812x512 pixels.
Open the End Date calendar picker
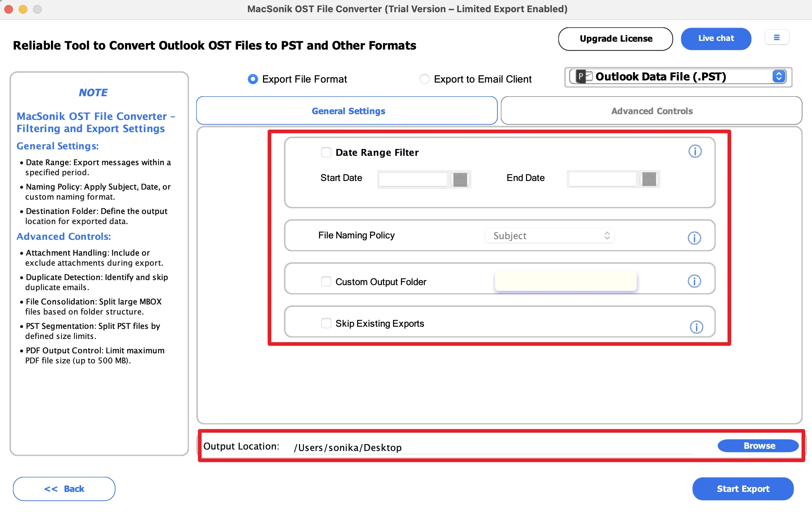649,179
